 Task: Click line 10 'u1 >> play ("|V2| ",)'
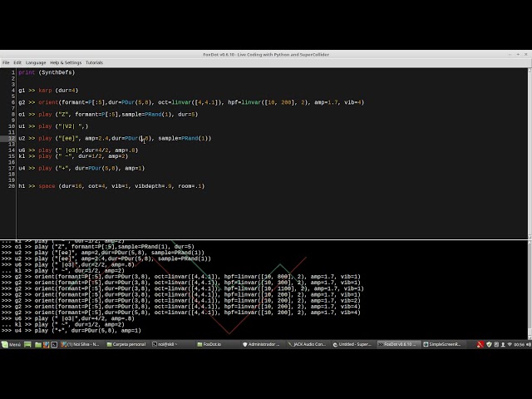(53, 126)
